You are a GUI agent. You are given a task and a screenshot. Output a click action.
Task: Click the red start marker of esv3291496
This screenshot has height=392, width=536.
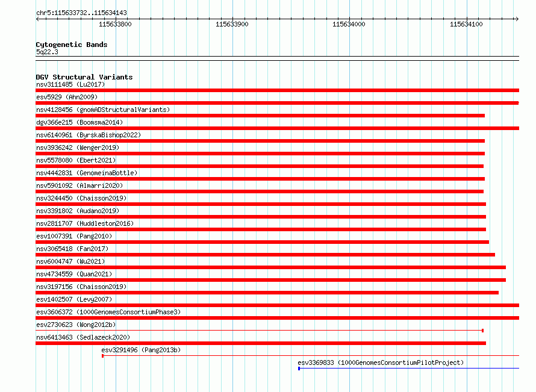[103, 356]
